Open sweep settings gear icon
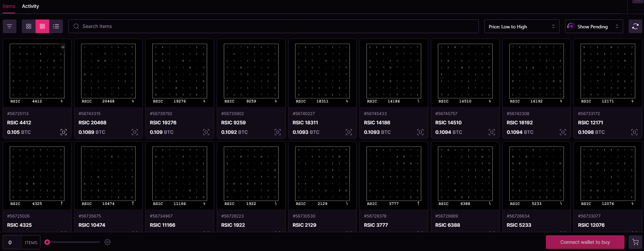This screenshot has height=251, width=644. [107, 242]
